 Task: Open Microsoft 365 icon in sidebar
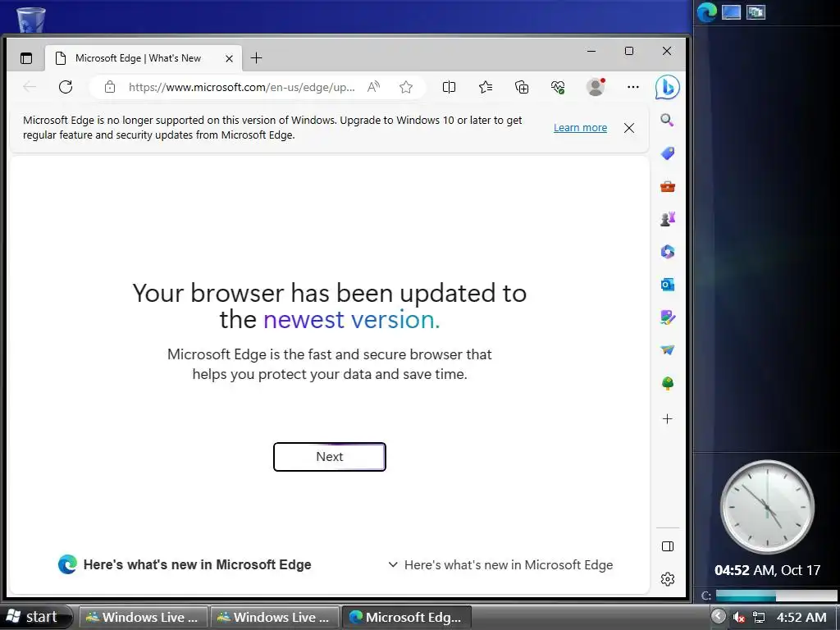coord(668,251)
